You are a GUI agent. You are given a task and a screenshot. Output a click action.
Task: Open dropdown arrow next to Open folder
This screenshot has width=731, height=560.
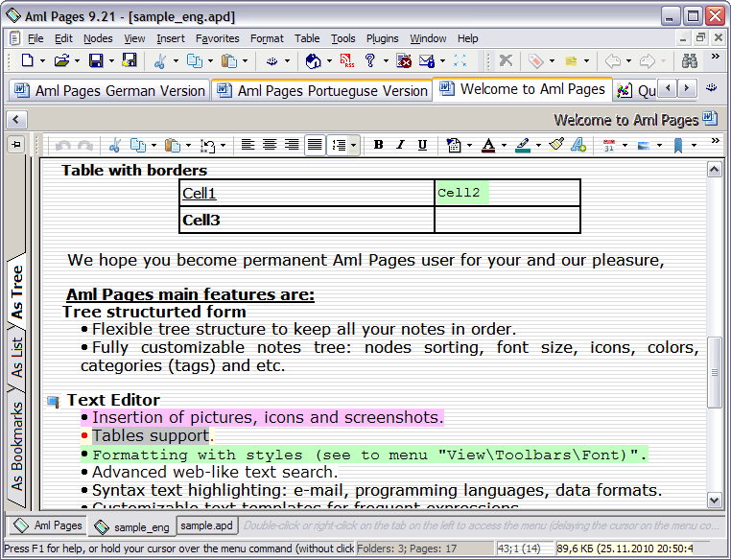coord(77,61)
